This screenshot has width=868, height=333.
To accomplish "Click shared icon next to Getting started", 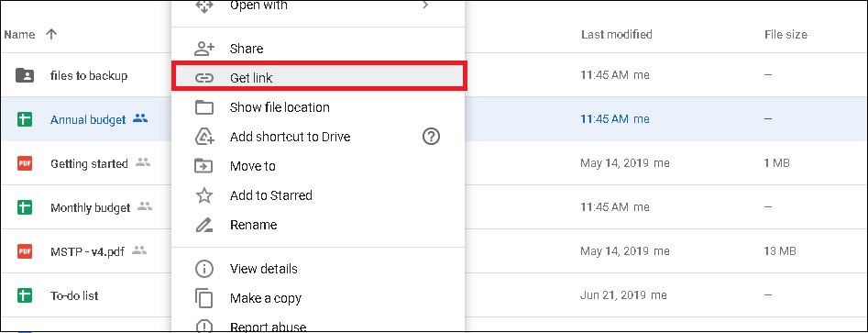I will (x=143, y=162).
